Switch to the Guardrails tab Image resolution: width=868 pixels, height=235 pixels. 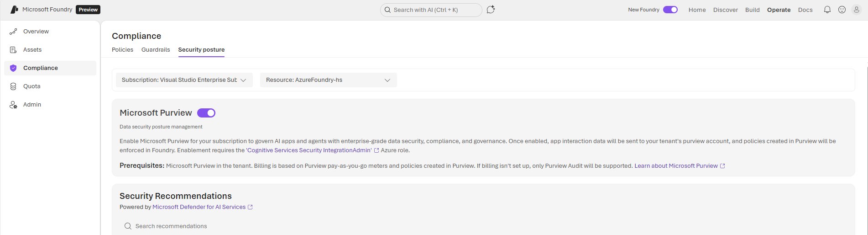click(156, 50)
